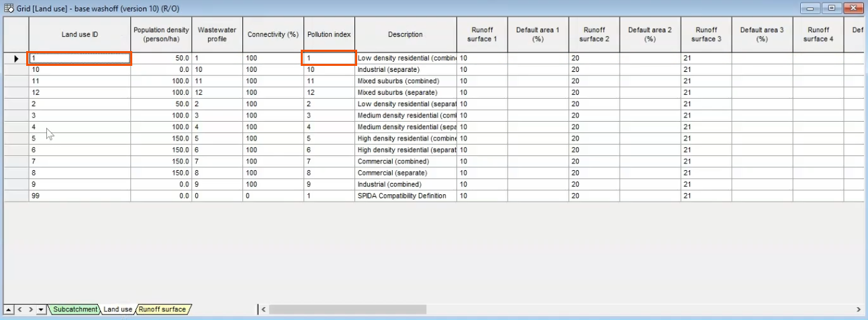Image resolution: width=868 pixels, height=320 pixels.
Task: Click the Description column header
Action: click(x=405, y=35)
